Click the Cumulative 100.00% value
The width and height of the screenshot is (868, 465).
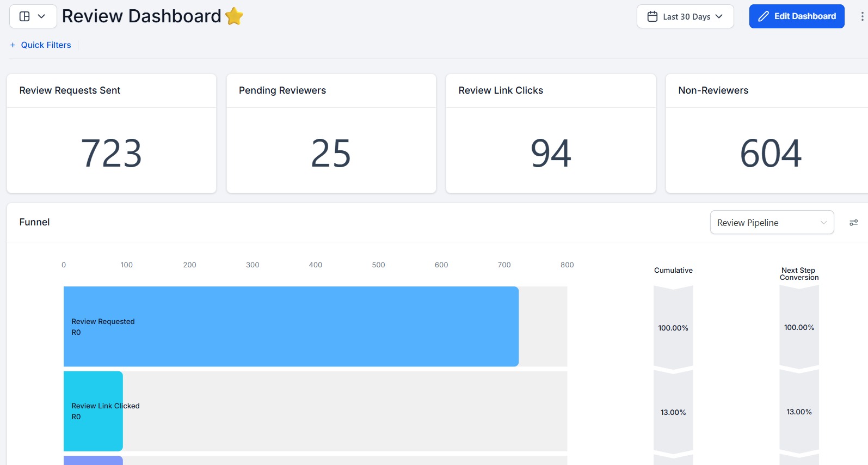pyautogui.click(x=673, y=328)
